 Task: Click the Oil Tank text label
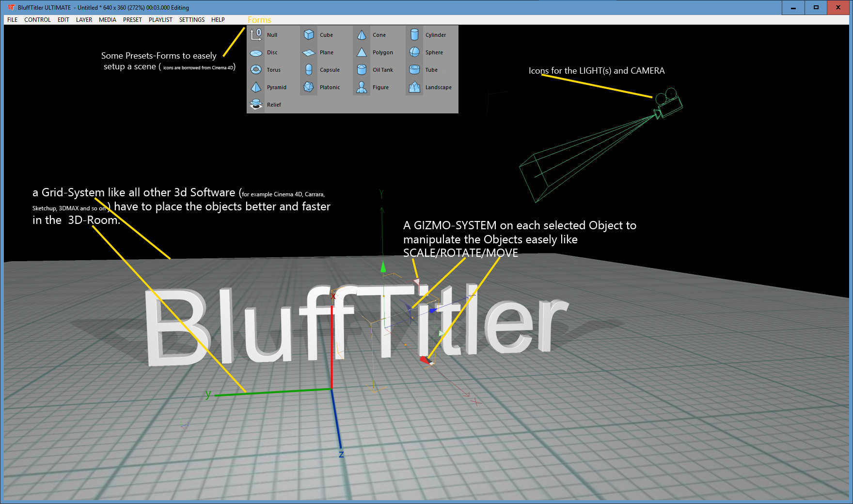point(383,70)
